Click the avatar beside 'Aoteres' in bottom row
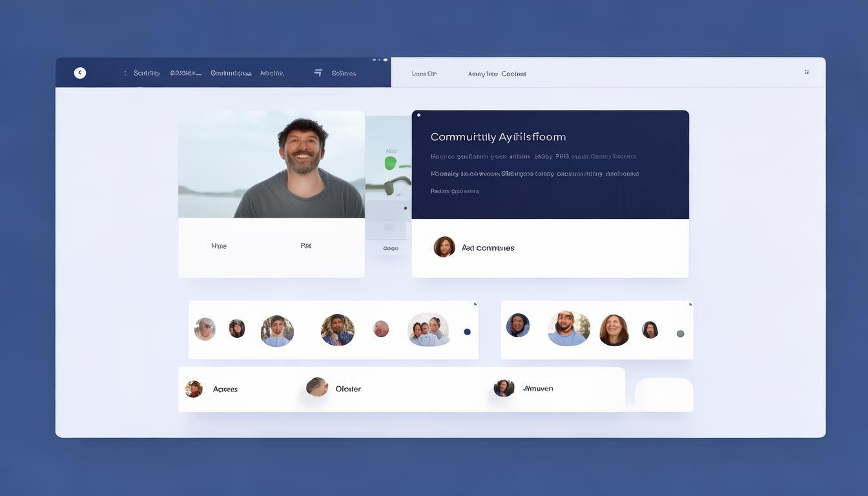This screenshot has width=868, height=496. pos(194,389)
